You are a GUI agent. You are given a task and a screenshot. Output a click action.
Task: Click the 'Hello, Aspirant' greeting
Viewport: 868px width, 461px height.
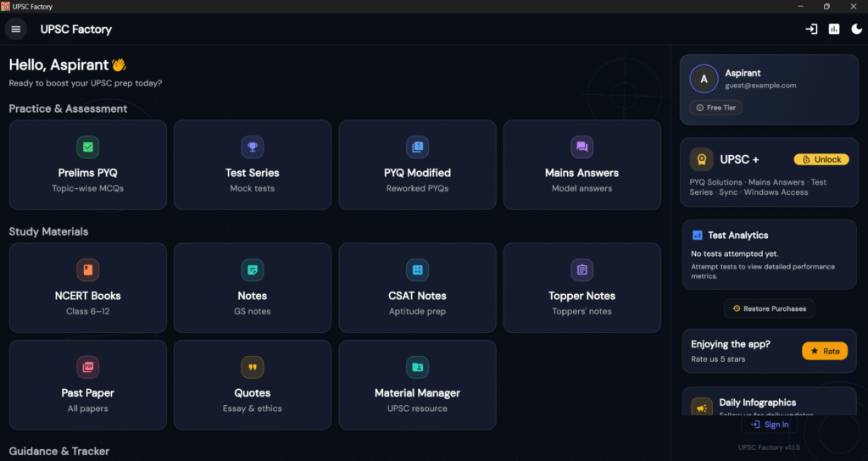click(x=58, y=64)
